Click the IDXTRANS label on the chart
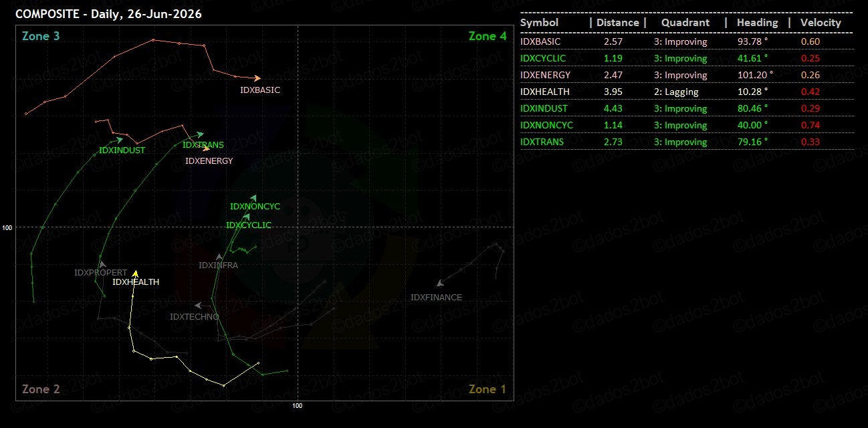The width and height of the screenshot is (868, 428). pos(203,145)
